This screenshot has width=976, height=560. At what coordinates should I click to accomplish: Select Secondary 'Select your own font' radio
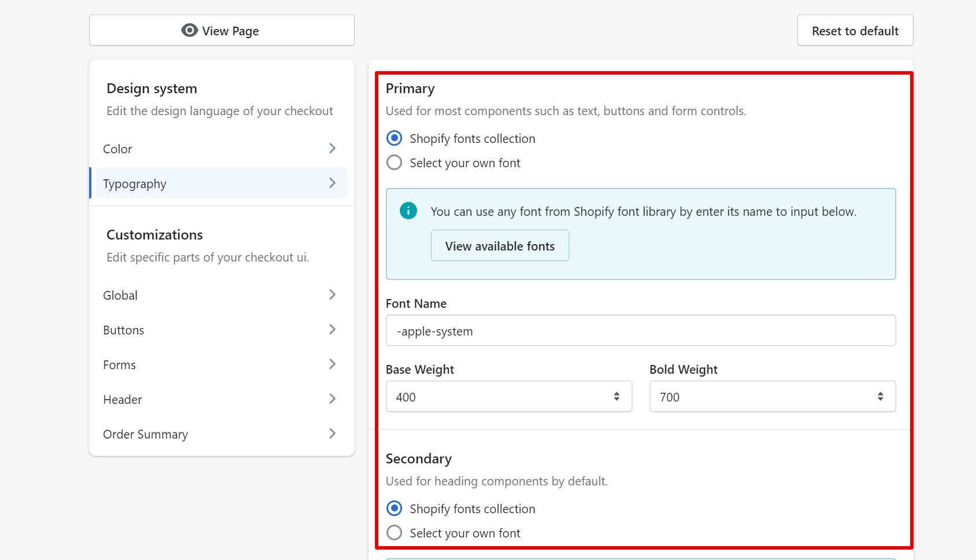point(394,533)
